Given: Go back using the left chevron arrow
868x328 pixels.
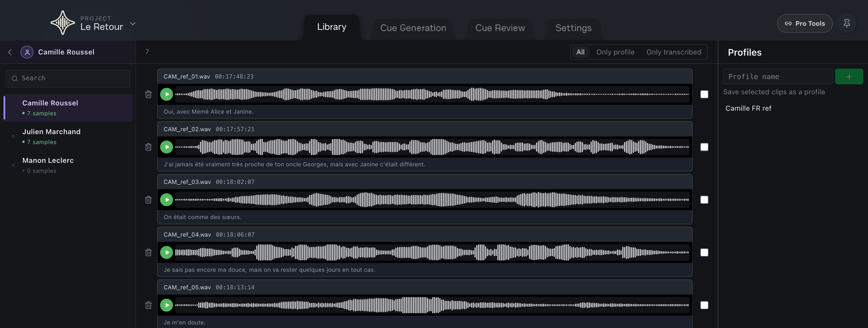Looking at the screenshot, I should coord(10,52).
